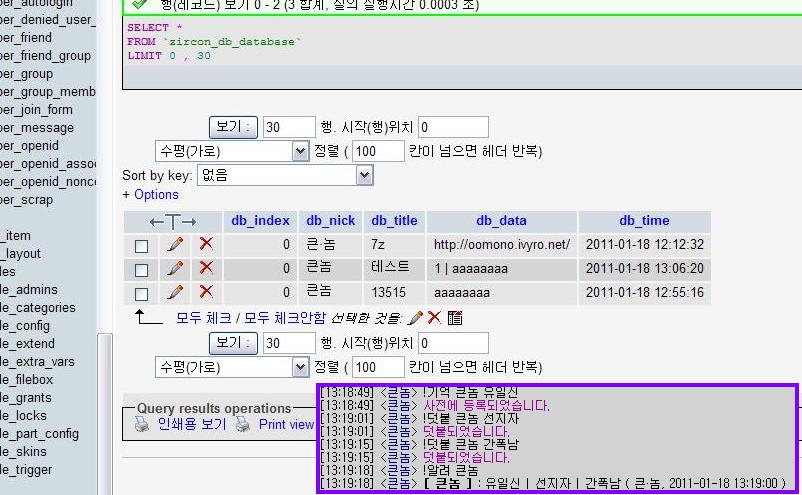Check the row with title 테스트

[x=142, y=270]
